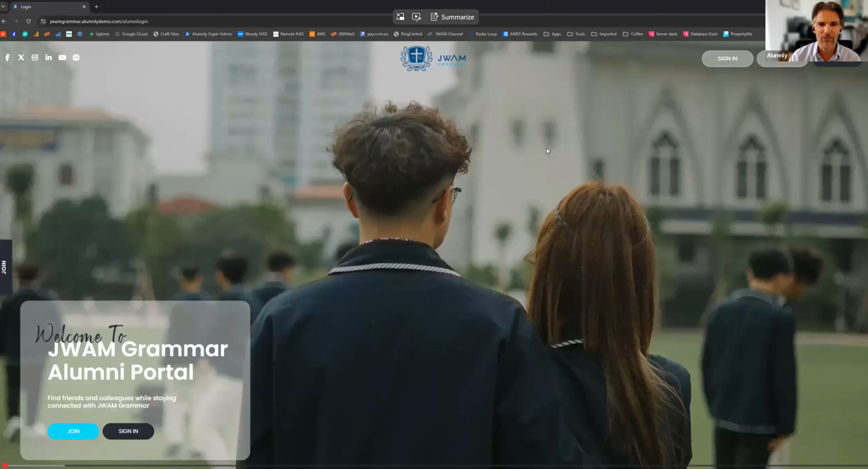
Task: Expand the Tools bookmark folder
Action: 576,34
